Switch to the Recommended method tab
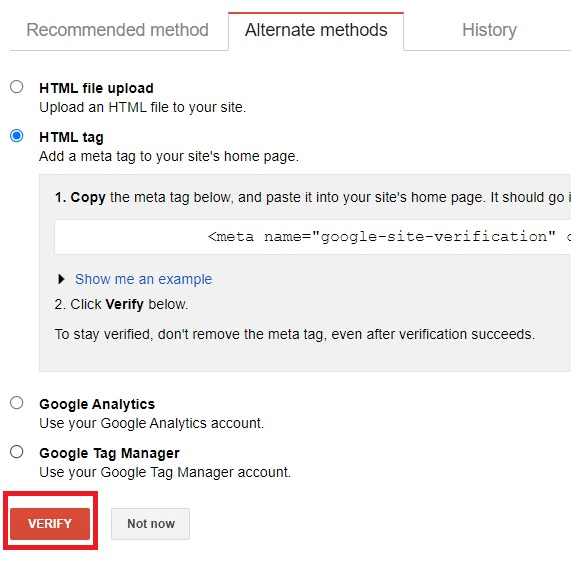571x563 pixels. click(117, 30)
